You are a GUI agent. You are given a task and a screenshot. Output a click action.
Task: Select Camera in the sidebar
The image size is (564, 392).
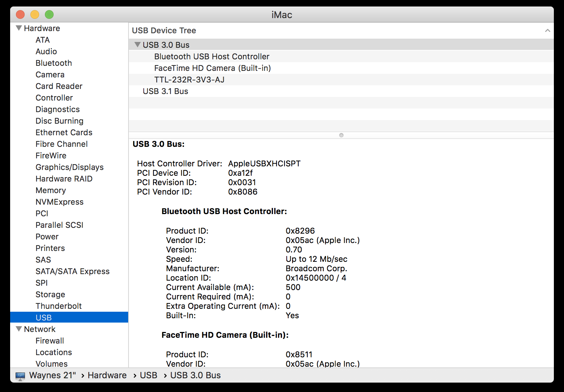50,74
